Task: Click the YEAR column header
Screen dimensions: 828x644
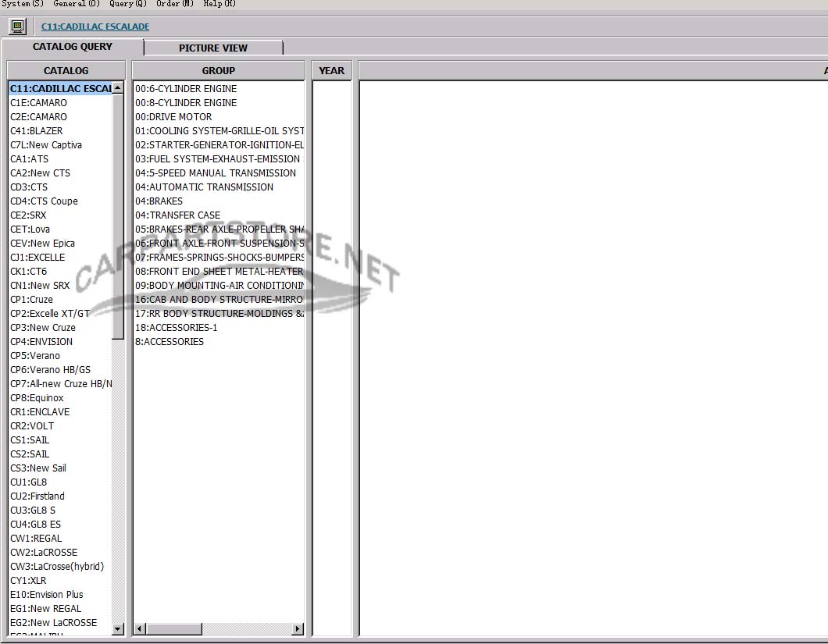Action: pyautogui.click(x=331, y=70)
